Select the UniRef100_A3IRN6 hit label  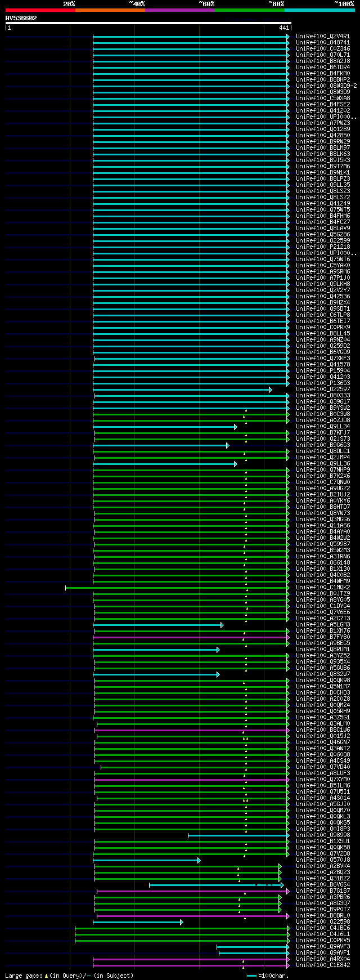click(323, 556)
